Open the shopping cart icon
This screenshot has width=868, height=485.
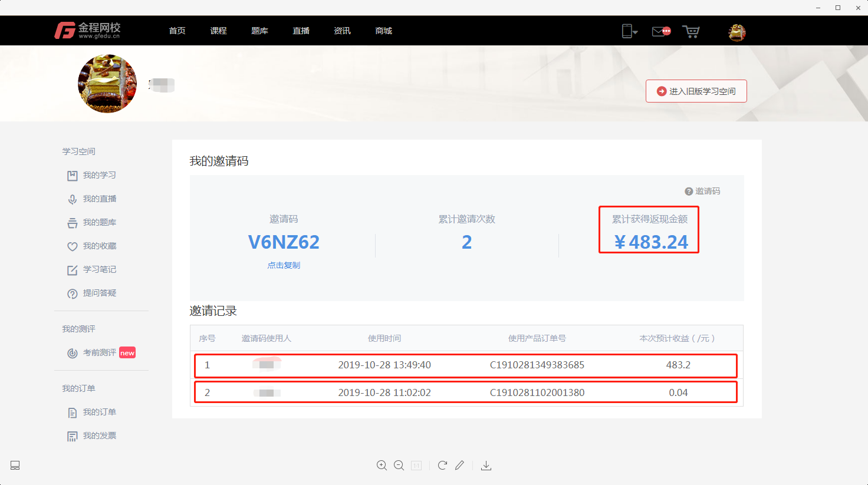coord(691,31)
